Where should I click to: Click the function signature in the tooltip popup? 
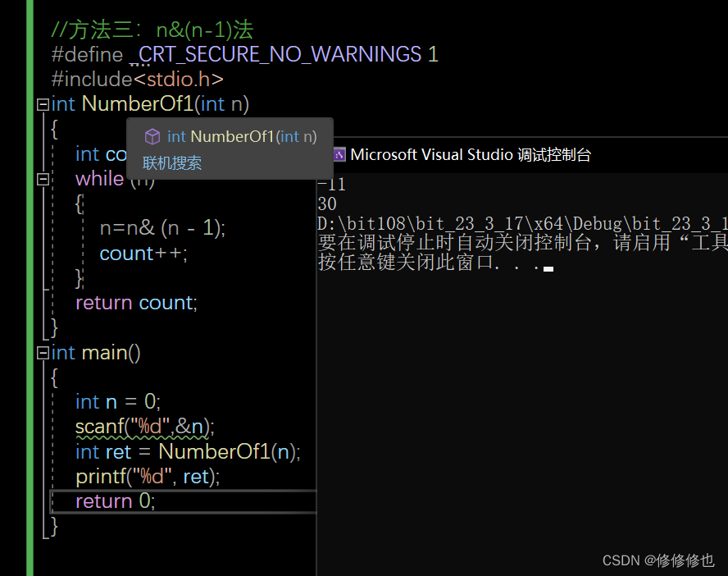(242, 136)
